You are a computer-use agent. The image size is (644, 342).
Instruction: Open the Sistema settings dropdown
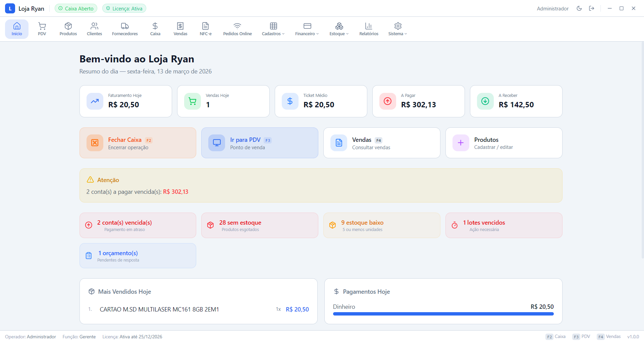click(x=397, y=29)
